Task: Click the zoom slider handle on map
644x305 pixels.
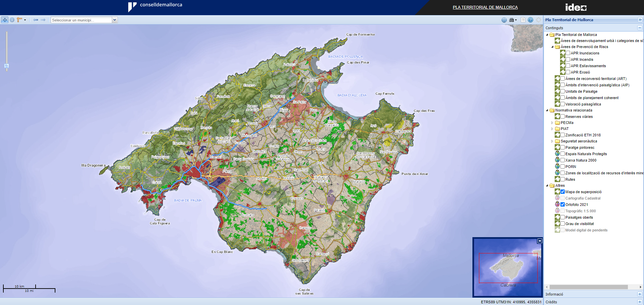Action: point(6,66)
